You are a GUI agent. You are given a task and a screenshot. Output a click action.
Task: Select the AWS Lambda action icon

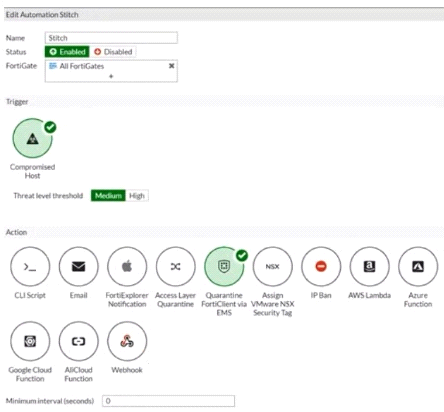pos(369,267)
